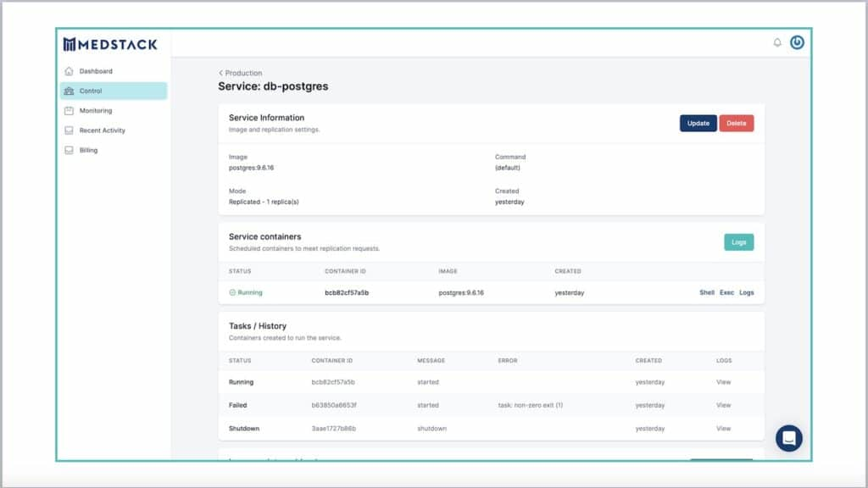
Task: Click container ID b63850a8653f
Action: coord(334,406)
